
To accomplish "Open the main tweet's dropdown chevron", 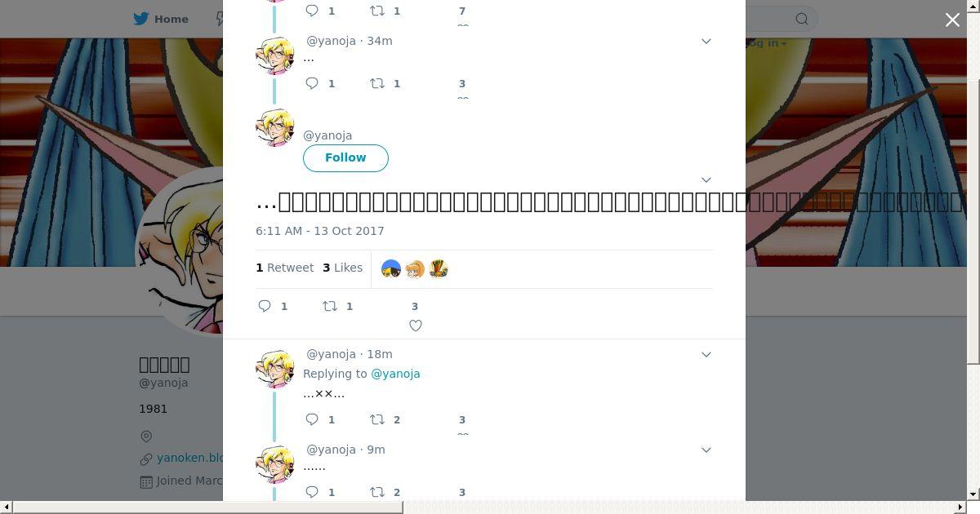I will point(706,179).
